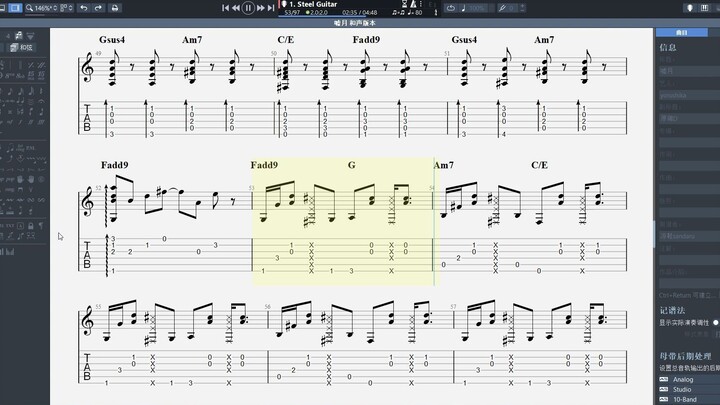Select the 嗳月 和声版本 document tab

tap(358, 22)
